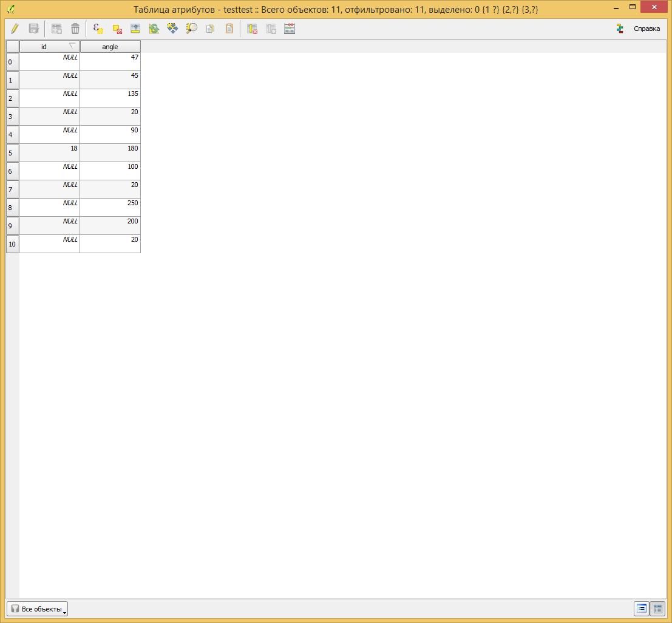Click angle cell with value 45
Screen dimensions: 672x623
pos(110,80)
